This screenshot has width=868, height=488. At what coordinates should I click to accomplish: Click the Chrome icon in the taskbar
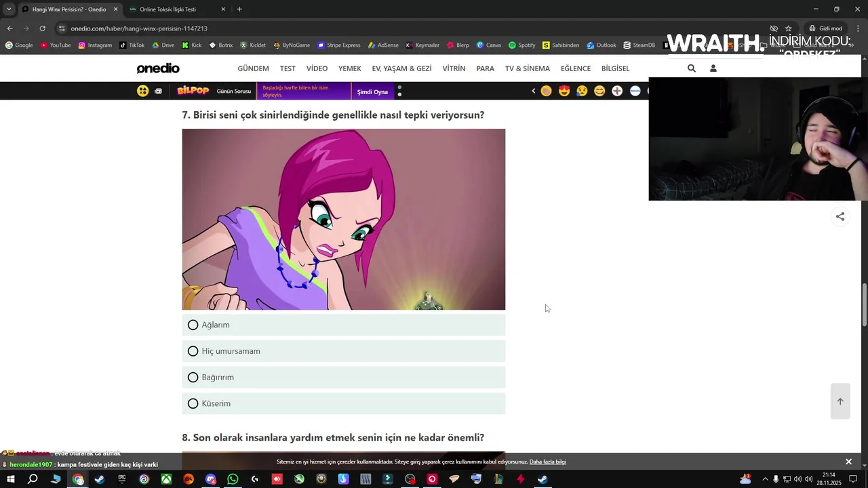pyautogui.click(x=78, y=479)
